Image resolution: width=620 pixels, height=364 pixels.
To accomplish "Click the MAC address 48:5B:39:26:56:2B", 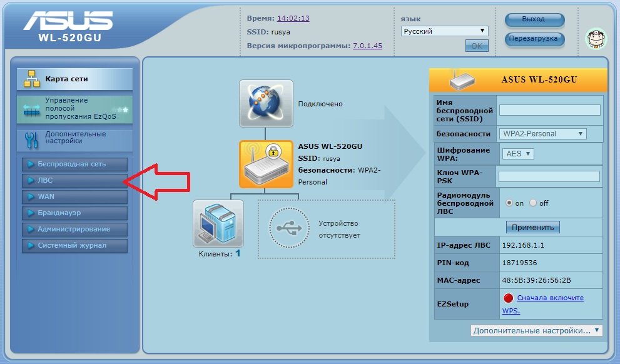I will click(537, 280).
